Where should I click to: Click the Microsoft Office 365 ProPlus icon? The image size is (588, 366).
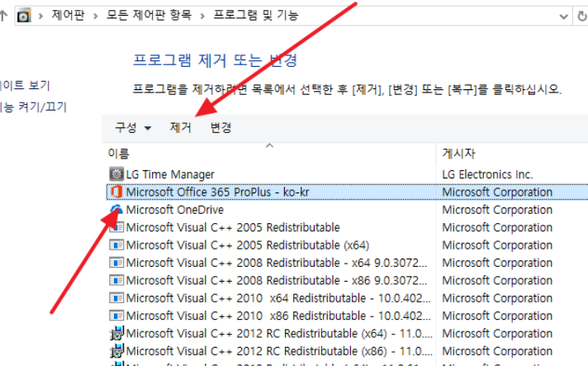click(116, 192)
